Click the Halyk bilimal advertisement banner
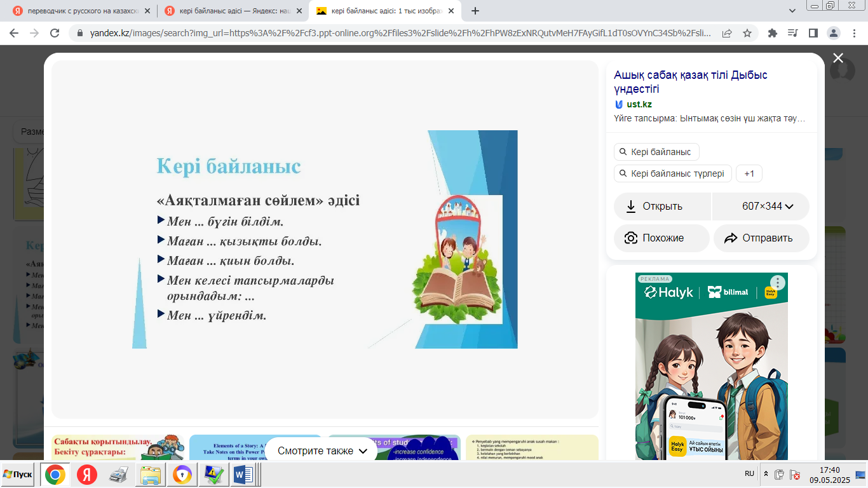868x488 pixels. coord(712,366)
